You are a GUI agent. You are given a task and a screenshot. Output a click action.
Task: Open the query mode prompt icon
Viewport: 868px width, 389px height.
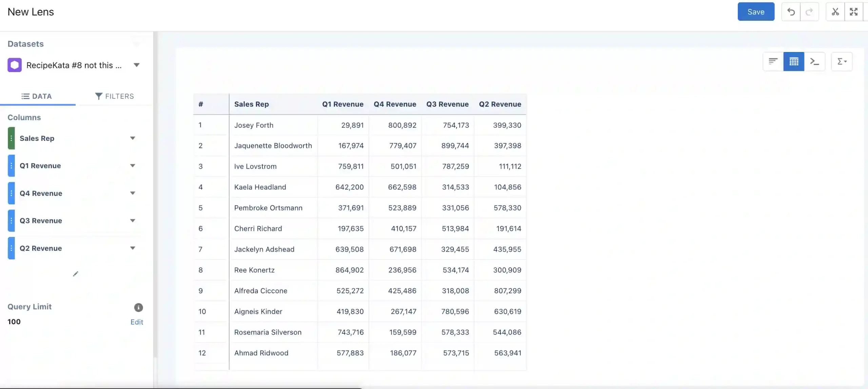tap(814, 61)
